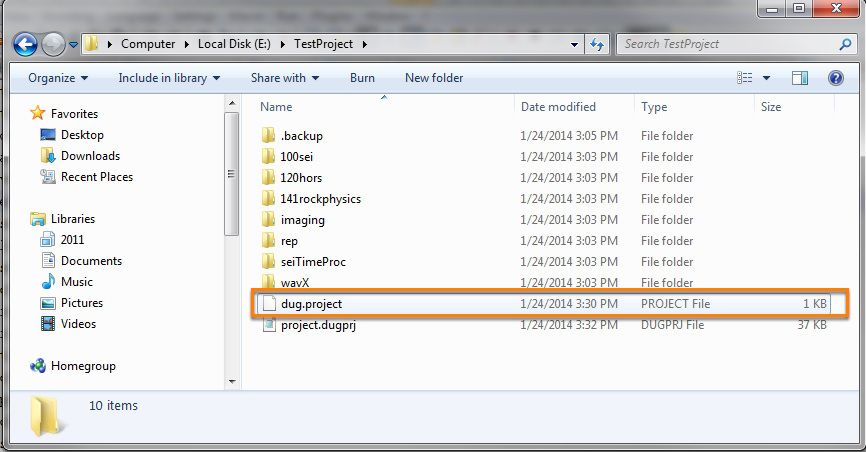Click the .backup folder name

click(x=302, y=136)
